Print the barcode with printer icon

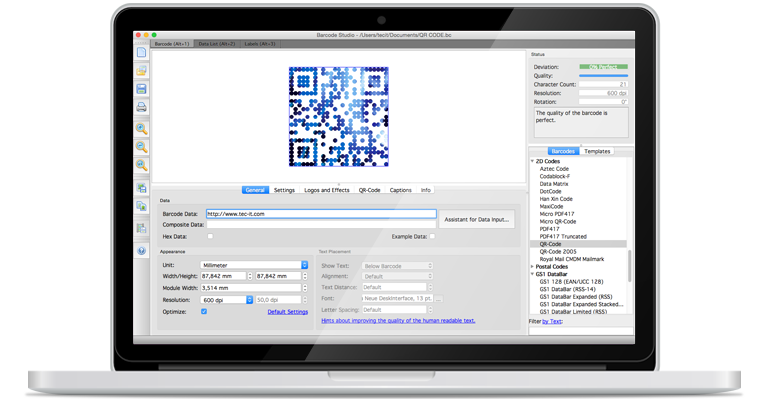coord(141,107)
